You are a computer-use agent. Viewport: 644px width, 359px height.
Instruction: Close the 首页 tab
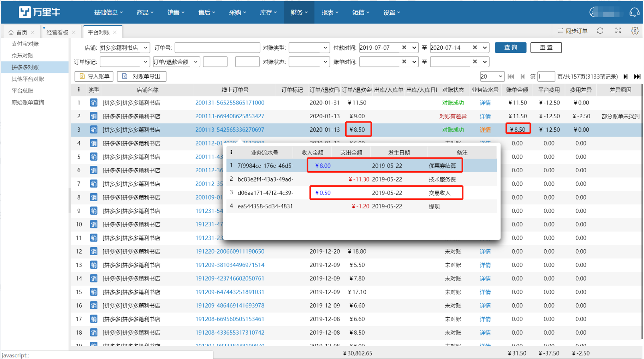pos(32,32)
